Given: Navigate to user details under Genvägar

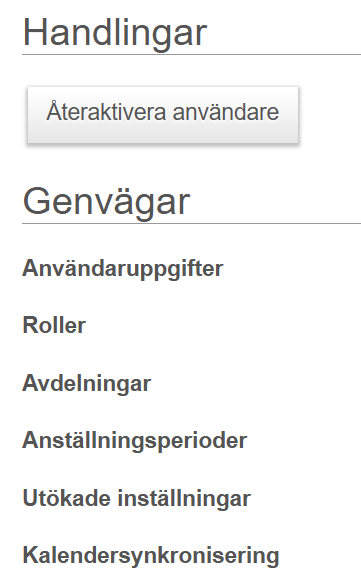Looking at the screenshot, I should pyautogui.click(x=123, y=270).
